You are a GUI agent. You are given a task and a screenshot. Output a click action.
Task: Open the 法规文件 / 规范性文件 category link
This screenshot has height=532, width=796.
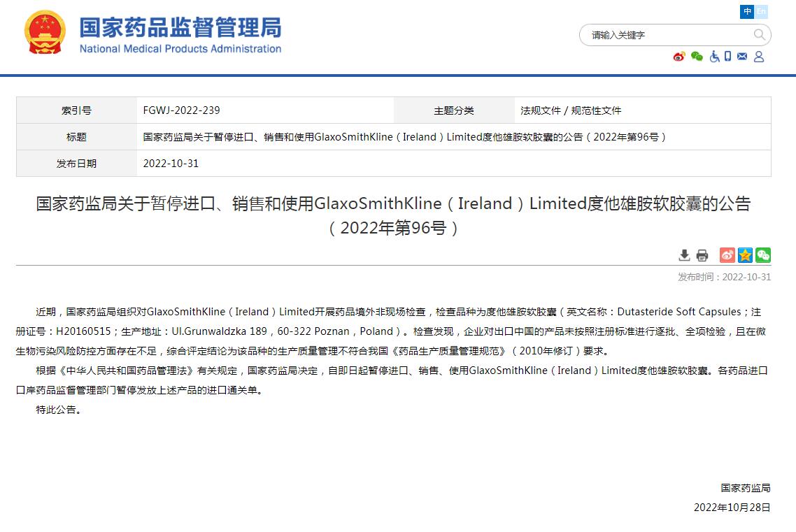click(x=574, y=110)
